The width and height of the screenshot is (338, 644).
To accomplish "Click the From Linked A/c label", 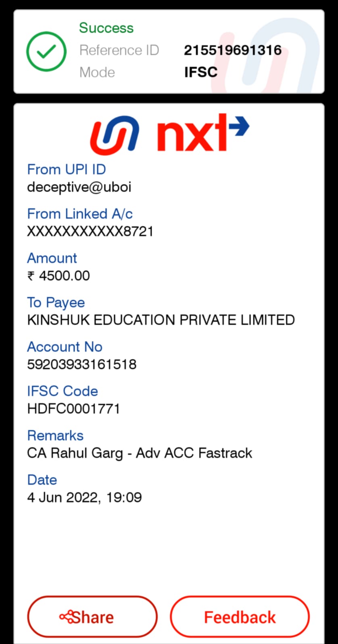I will [79, 214].
